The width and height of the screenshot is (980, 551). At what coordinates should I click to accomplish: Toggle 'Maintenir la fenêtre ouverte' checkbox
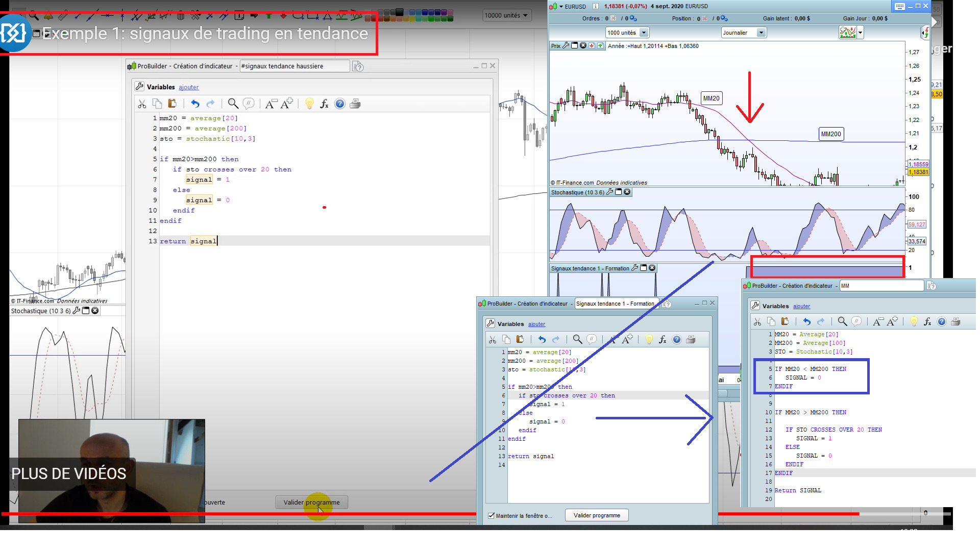(x=491, y=516)
